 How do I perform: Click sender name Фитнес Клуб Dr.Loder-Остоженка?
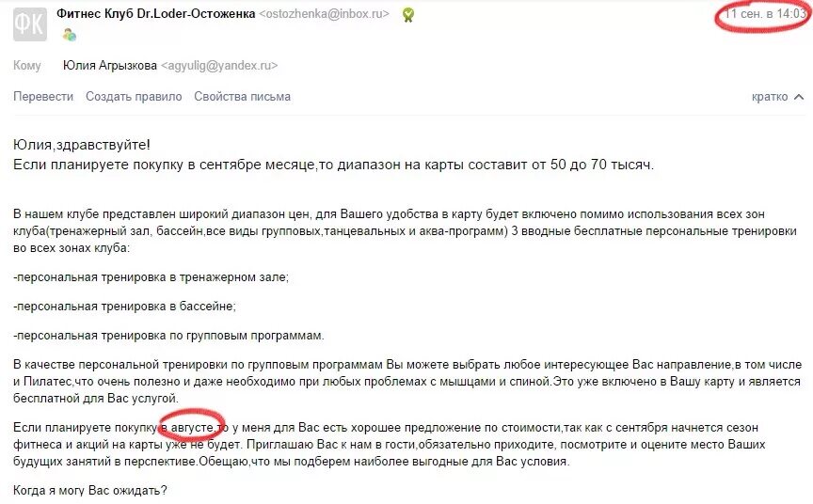(155, 14)
